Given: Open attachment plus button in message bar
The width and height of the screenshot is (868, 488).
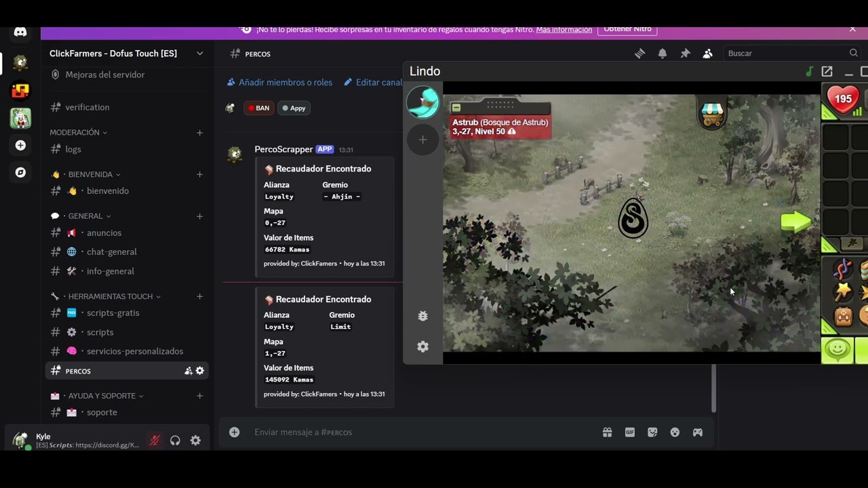Looking at the screenshot, I should pos(234,432).
